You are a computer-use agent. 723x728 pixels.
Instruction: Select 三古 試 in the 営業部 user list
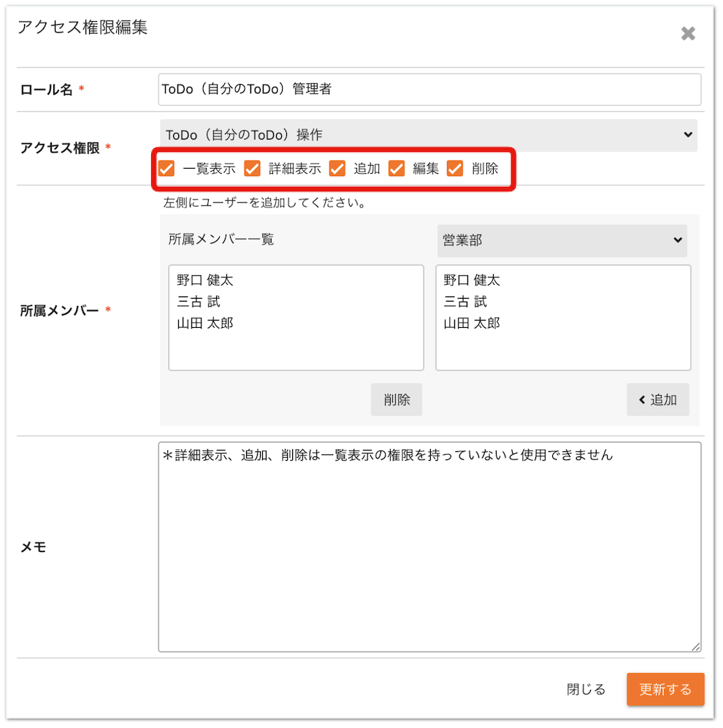coord(464,302)
